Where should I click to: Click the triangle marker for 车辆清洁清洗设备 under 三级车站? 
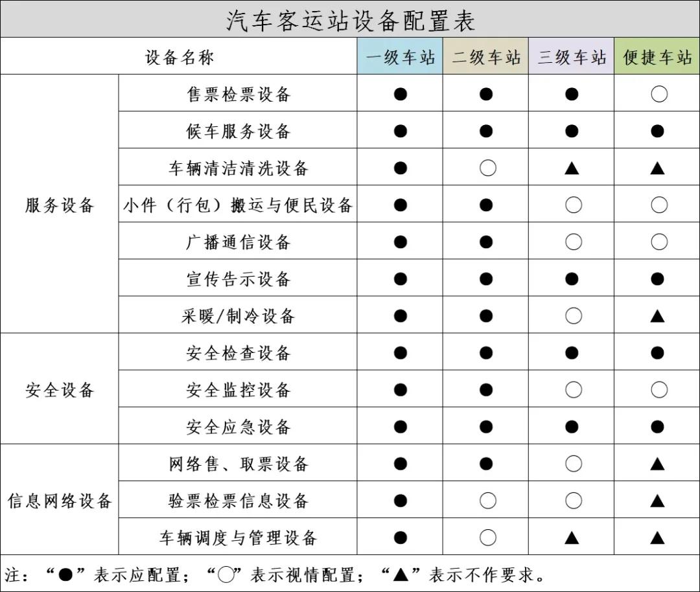(572, 168)
